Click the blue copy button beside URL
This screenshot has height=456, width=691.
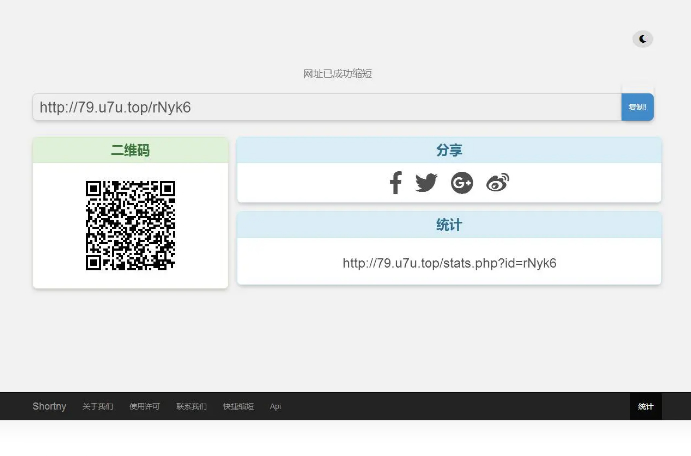[637, 107]
